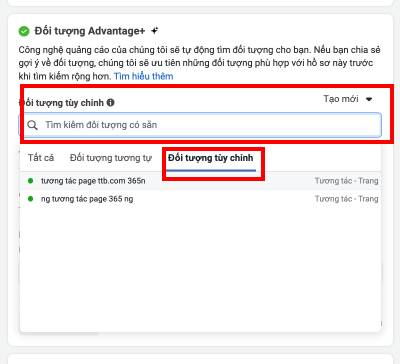This screenshot has height=364, width=400.
Task: Click green status dot of ttb.com 365n row
Action: point(31,181)
